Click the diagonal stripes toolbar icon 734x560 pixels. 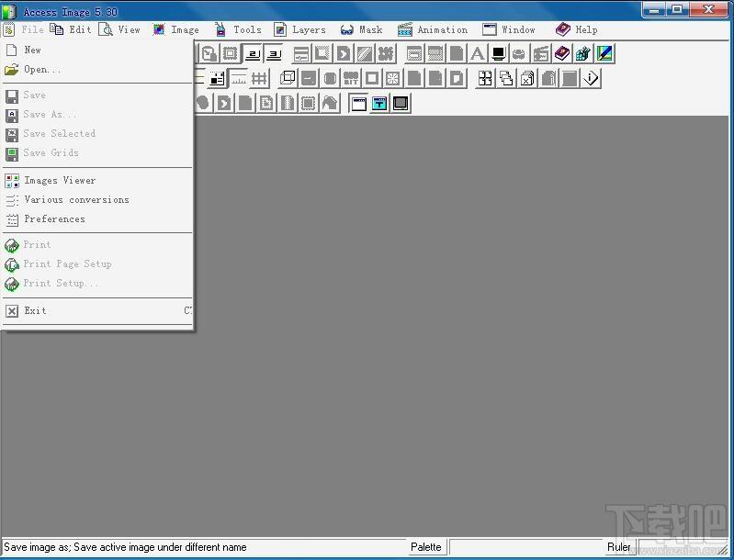click(x=365, y=54)
